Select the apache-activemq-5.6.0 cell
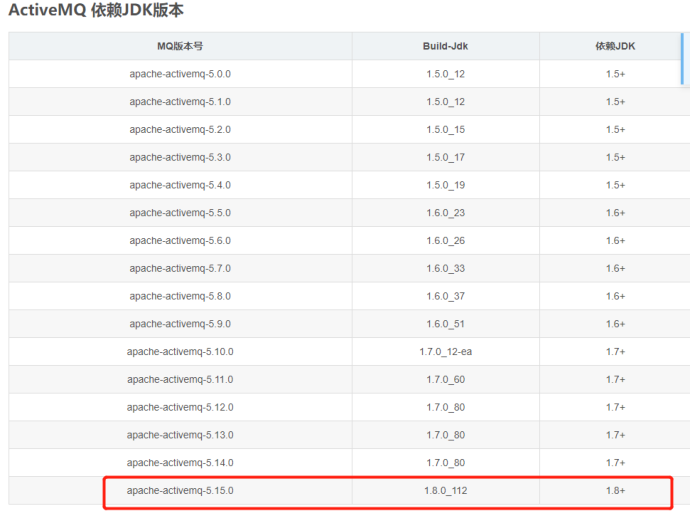Viewport: 690px width, 511px height. 180,241
